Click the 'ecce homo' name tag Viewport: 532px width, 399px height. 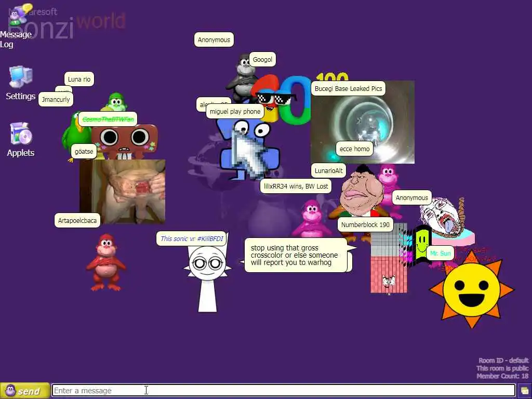point(354,149)
